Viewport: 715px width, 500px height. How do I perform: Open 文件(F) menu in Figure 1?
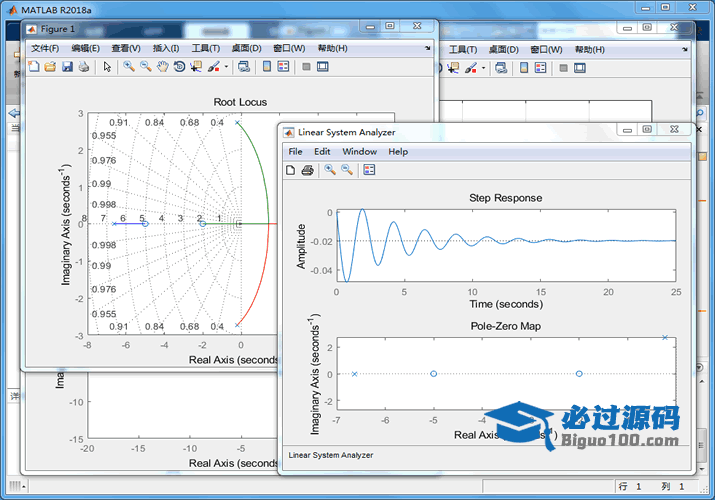pyautogui.click(x=45, y=48)
